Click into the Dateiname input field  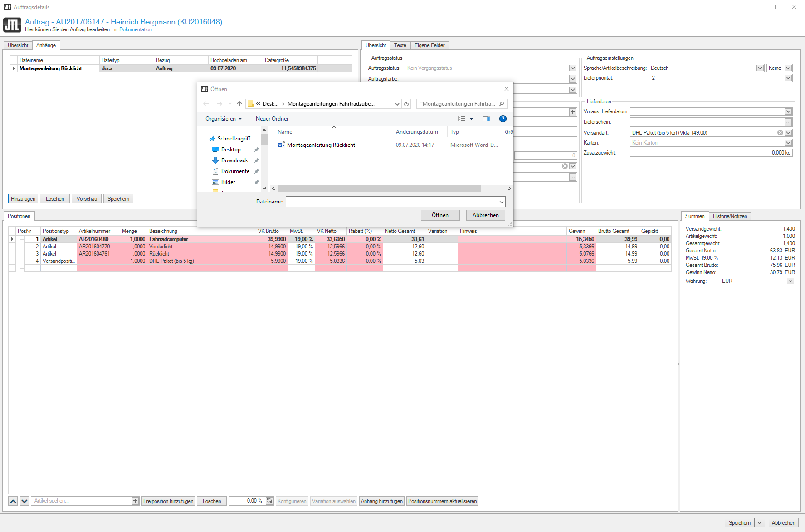[x=392, y=202]
